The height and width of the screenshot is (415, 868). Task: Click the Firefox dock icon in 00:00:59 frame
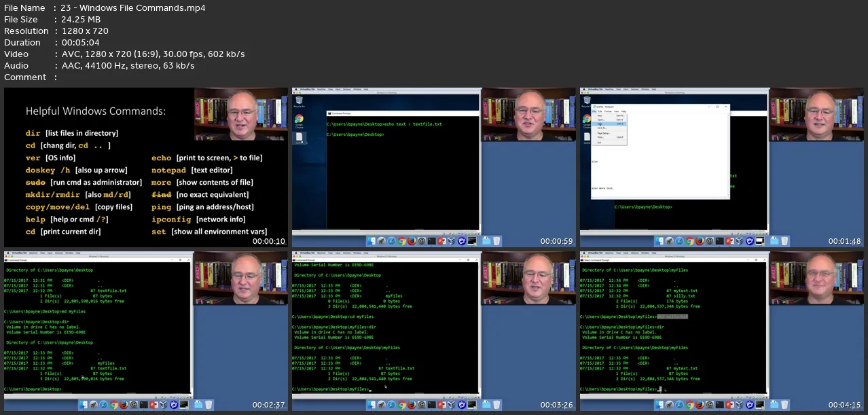click(412, 241)
